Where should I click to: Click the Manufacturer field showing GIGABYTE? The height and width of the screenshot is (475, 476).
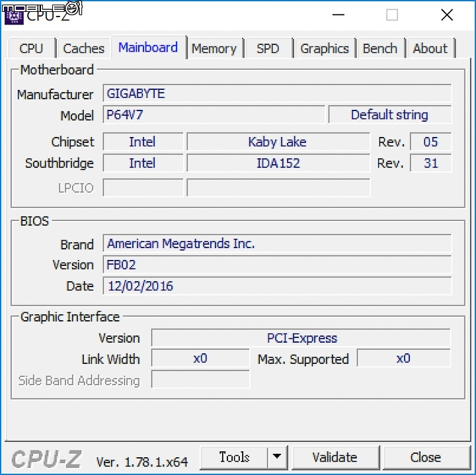(277, 93)
